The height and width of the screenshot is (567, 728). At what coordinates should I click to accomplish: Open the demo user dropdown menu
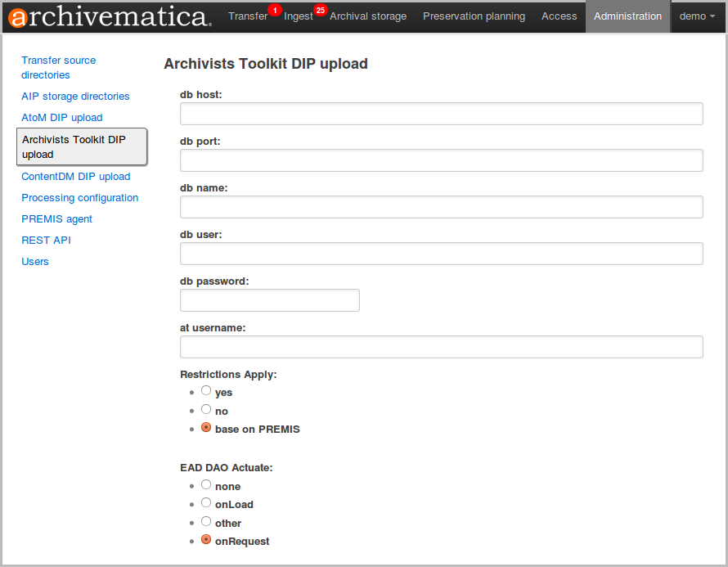pos(697,16)
